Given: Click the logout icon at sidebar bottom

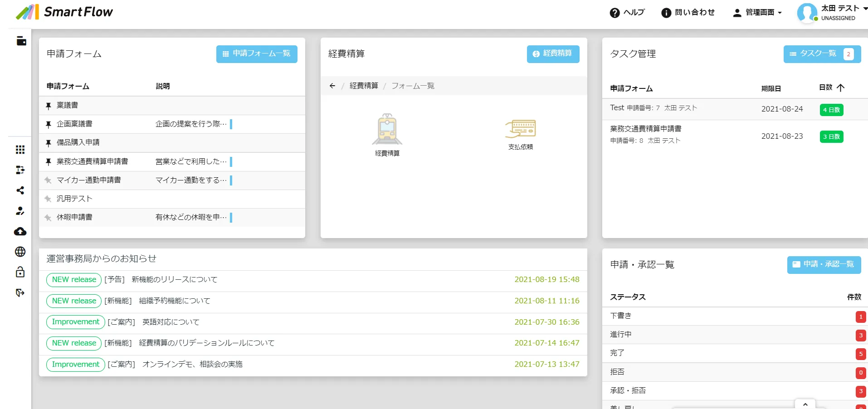Looking at the screenshot, I should coord(20,292).
